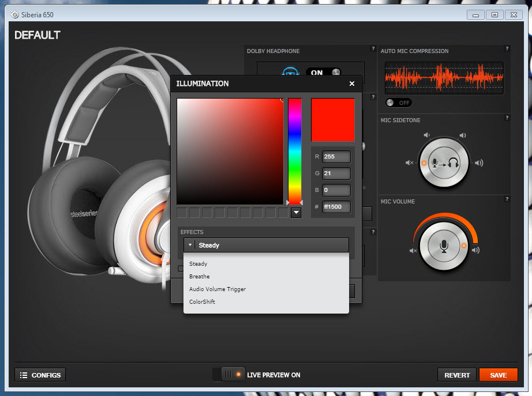Minimize the Siberia 650 window
The image size is (532, 396).
(x=475, y=14)
